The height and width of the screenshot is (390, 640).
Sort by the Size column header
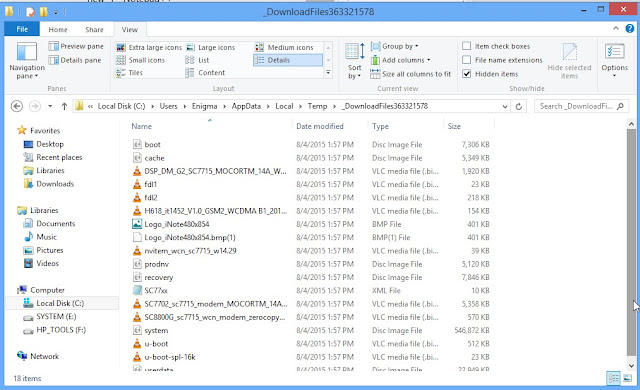(x=454, y=126)
